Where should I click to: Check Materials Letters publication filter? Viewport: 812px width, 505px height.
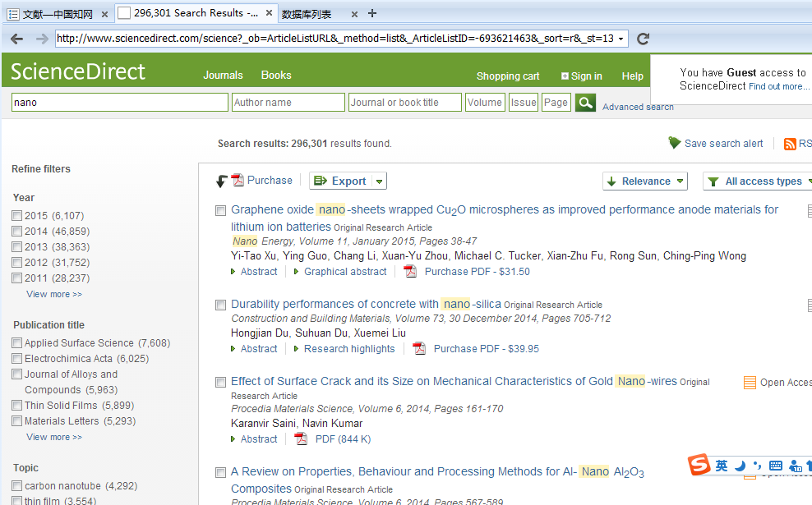tap(17, 420)
